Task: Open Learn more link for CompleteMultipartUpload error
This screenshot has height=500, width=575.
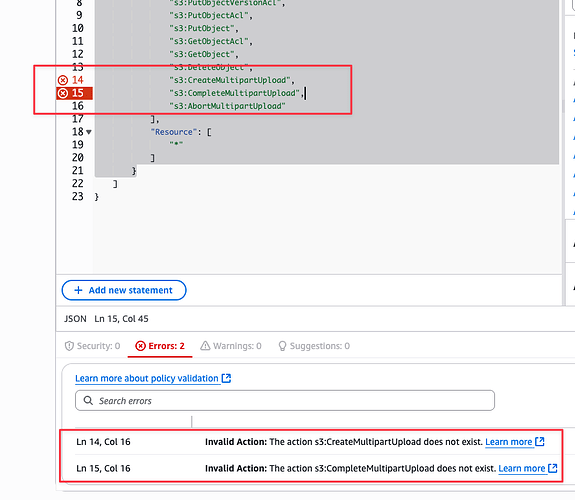Action: (521, 468)
